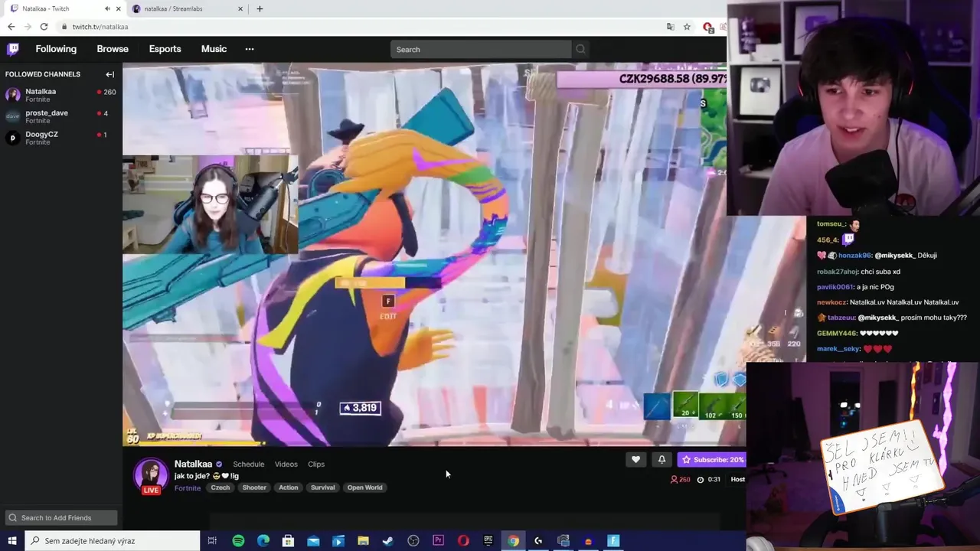Select the Survival tag

322,487
